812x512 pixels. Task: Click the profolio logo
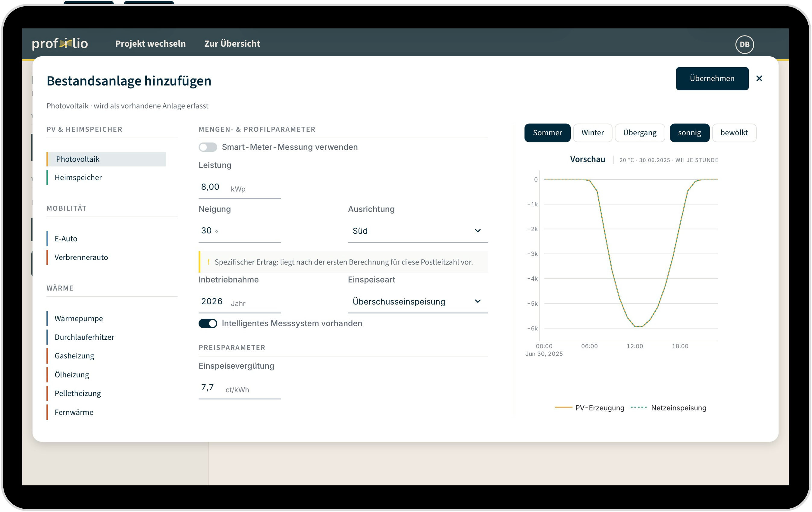point(60,43)
